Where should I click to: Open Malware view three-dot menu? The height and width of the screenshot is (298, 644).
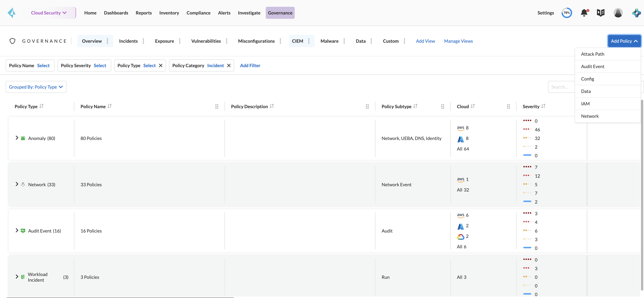tap(344, 41)
